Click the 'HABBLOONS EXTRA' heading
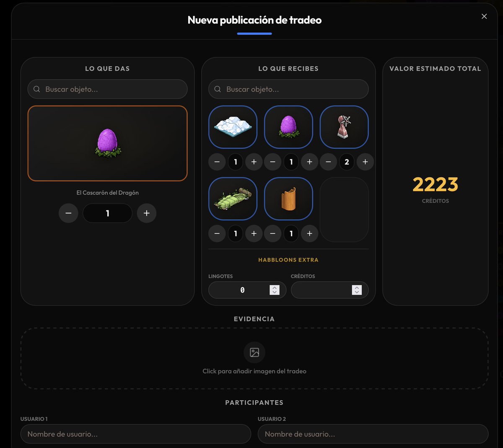 tap(288, 260)
